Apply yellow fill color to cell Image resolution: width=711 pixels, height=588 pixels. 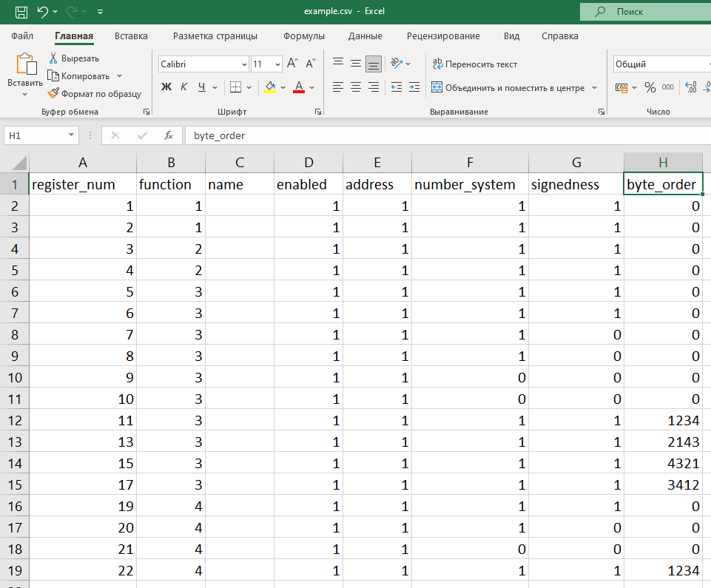pos(270,87)
